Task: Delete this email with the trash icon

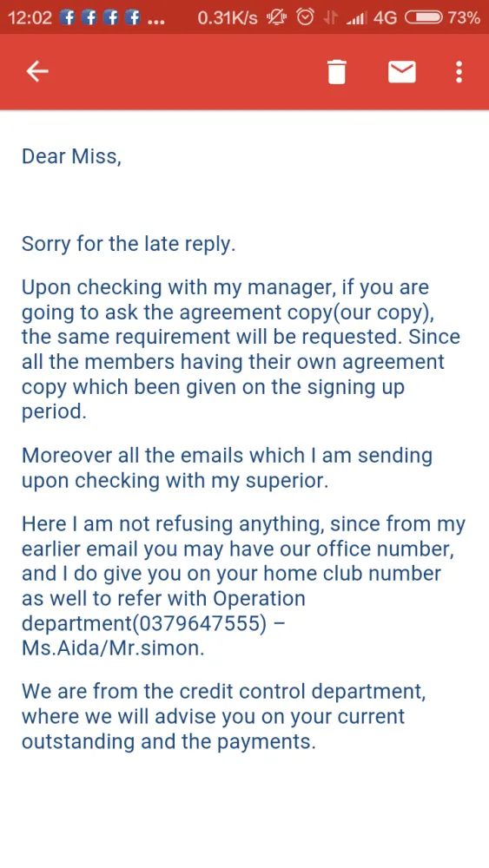Action: 337,72
